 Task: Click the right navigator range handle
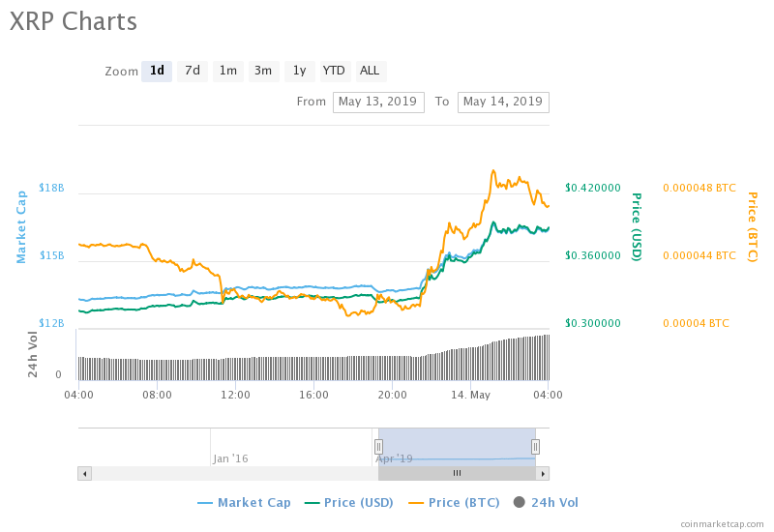[x=535, y=447]
